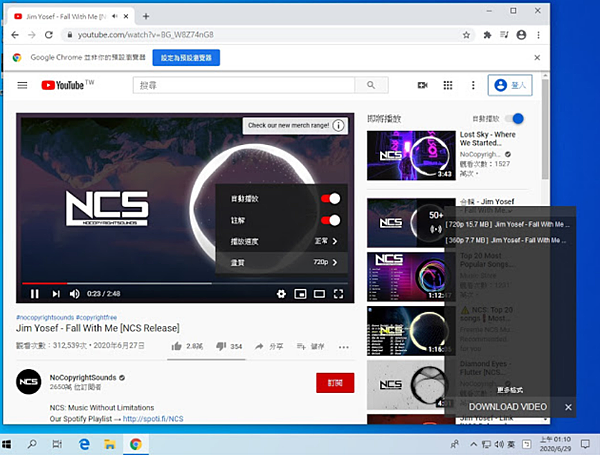This screenshot has width=600, height=459.
Task: Click merch info card icon
Action: click(x=338, y=125)
